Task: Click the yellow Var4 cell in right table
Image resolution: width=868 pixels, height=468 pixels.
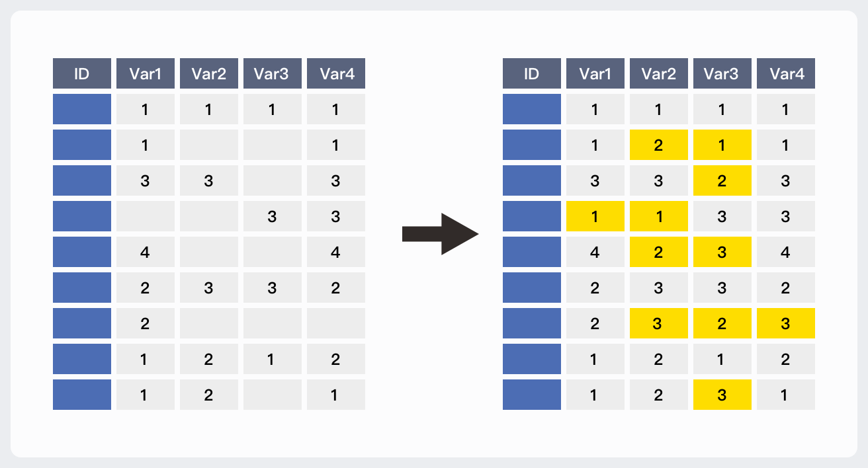Action: click(x=785, y=323)
